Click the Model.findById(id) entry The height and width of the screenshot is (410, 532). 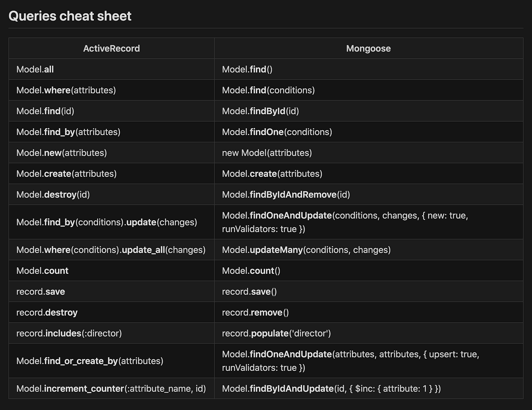click(x=260, y=111)
